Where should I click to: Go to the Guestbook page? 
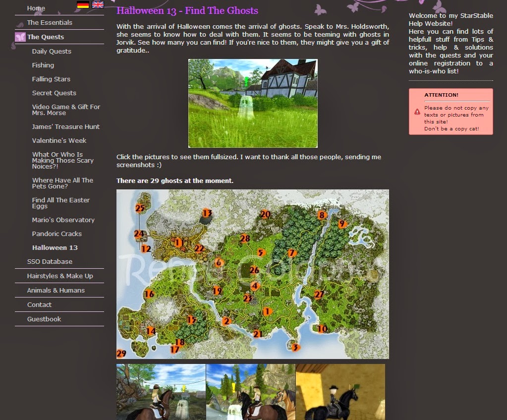[x=45, y=318]
